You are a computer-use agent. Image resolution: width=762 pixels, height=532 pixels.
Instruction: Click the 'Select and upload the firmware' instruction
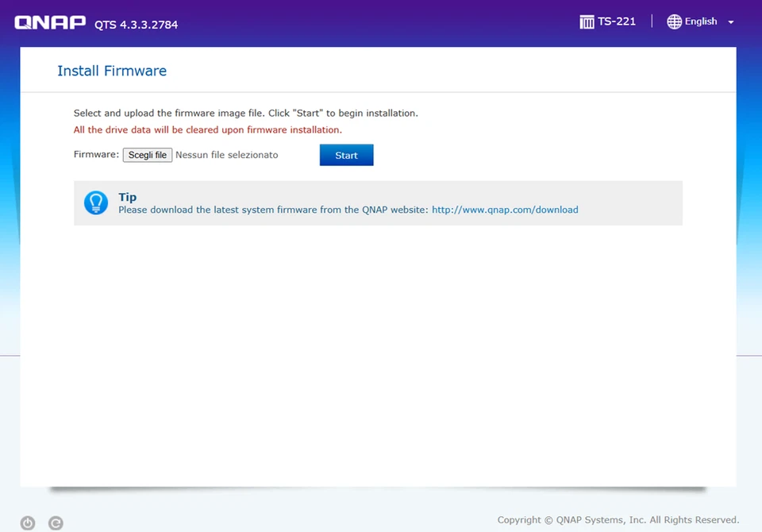tap(245, 113)
